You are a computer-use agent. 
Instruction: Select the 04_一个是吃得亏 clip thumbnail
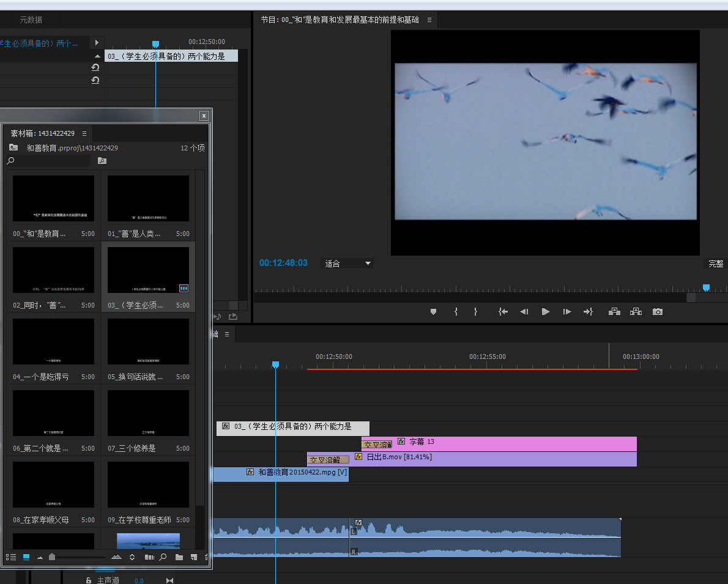(x=53, y=341)
